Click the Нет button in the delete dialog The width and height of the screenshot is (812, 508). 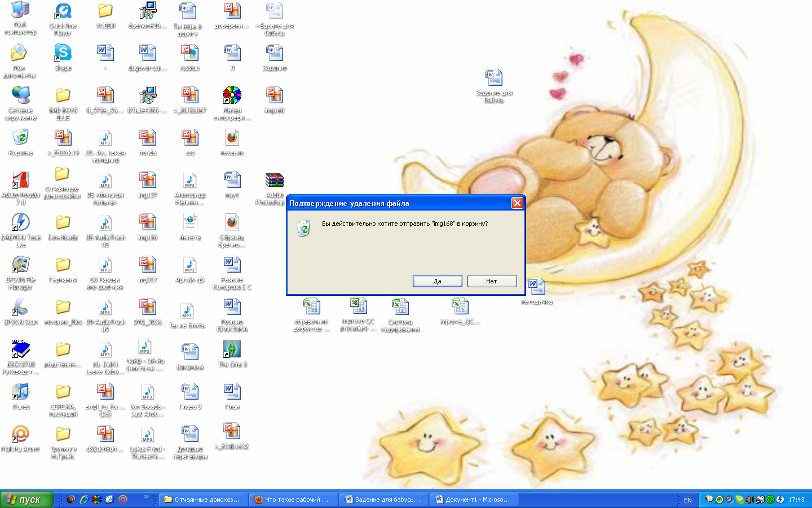(x=491, y=281)
